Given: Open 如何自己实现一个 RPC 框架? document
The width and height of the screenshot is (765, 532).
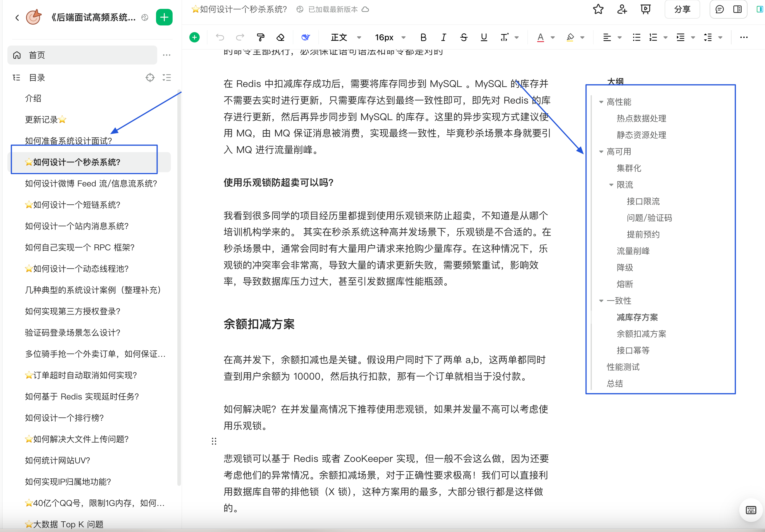Looking at the screenshot, I should click(x=80, y=247).
